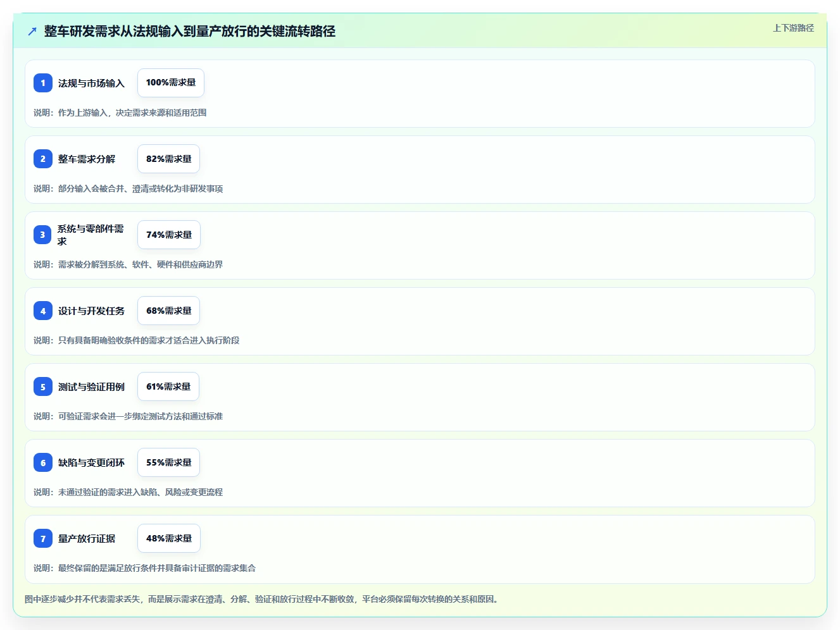This screenshot has width=840, height=630.
Task: Click the 设计与开发任务 step title
Action: [x=91, y=311]
